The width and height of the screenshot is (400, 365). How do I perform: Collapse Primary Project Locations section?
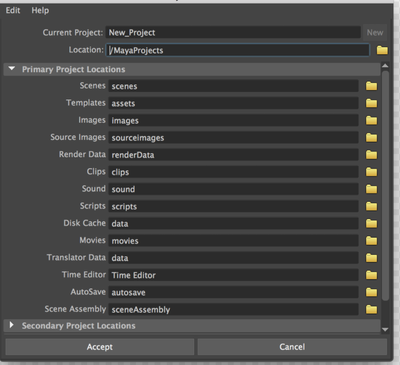click(12, 69)
